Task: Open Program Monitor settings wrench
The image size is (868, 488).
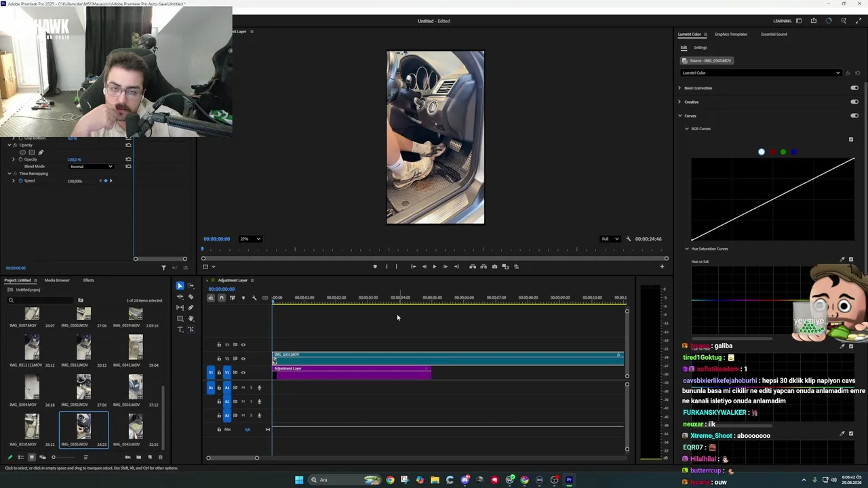Action: click(629, 239)
